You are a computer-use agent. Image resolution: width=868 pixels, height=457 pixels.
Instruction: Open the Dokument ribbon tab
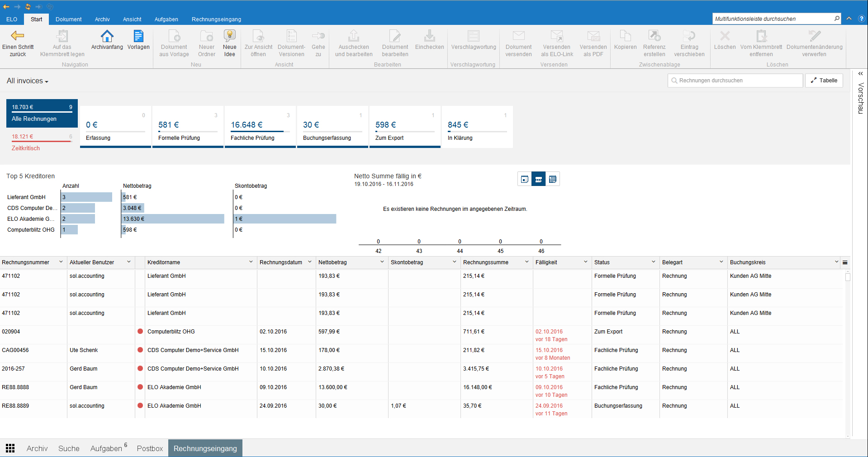[68, 19]
